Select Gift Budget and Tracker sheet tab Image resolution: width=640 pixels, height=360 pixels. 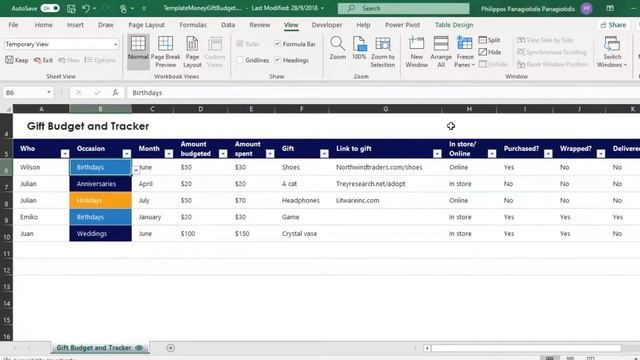[100, 348]
